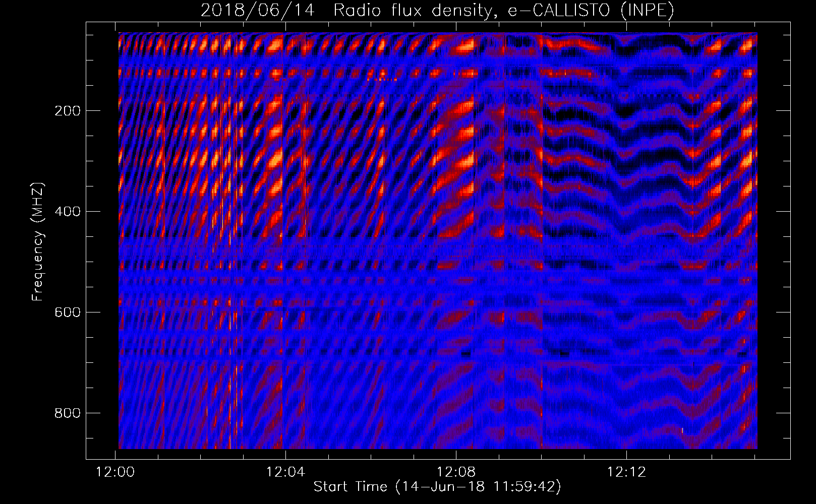Click the frequency tick label '600'
816x504 pixels.
pyautogui.click(x=68, y=312)
